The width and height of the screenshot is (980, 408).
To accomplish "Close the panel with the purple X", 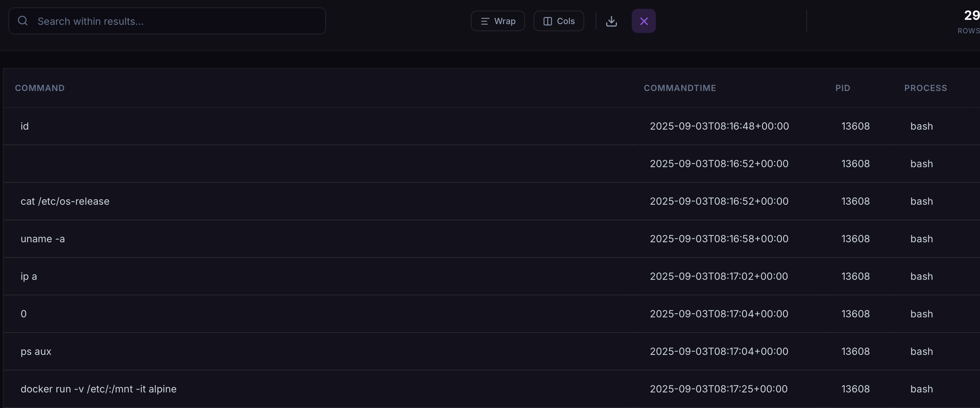I will tap(643, 21).
